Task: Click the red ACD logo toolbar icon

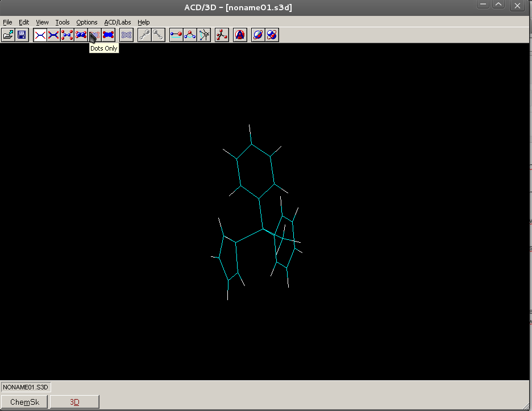Action: [239, 35]
